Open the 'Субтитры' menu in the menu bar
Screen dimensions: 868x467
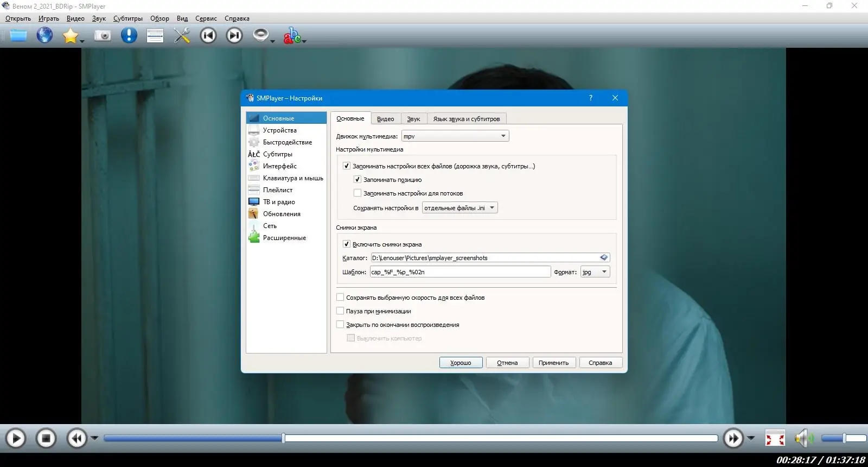(128, 18)
